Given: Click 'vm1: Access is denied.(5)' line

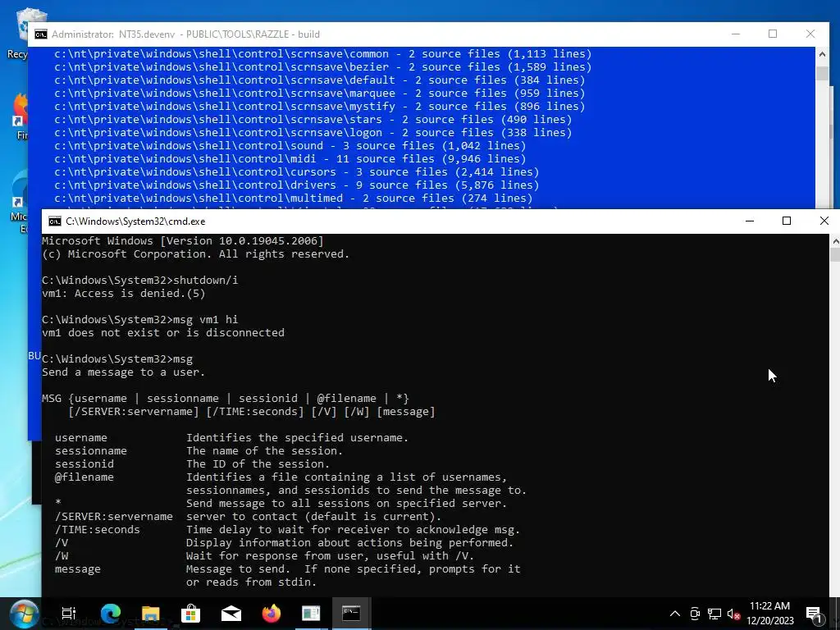Looking at the screenshot, I should (x=124, y=293).
